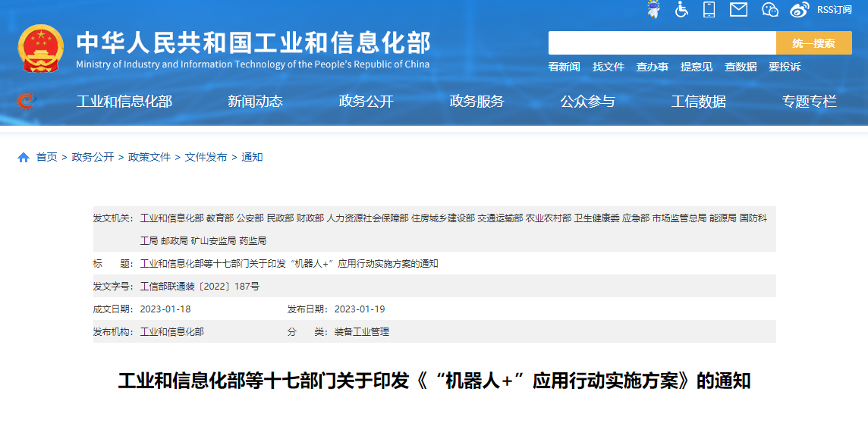
Task: Open the 工业和信息化部 navigation menu item
Action: click(x=124, y=102)
